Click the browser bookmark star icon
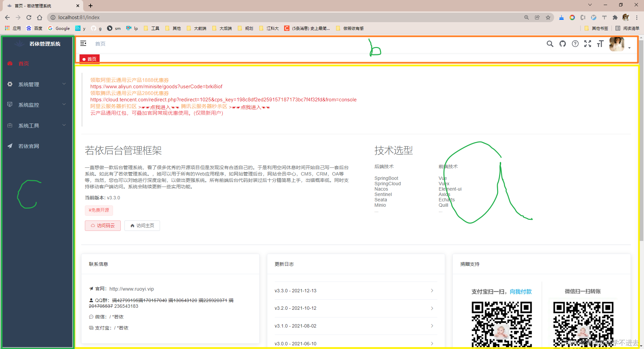This screenshot has height=349, width=644. (x=548, y=17)
